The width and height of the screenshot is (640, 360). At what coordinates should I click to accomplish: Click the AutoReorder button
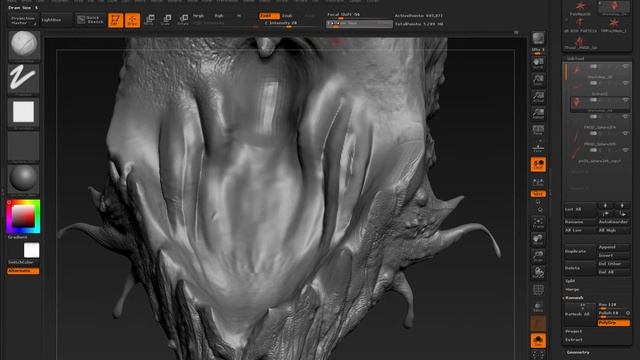[x=613, y=222]
